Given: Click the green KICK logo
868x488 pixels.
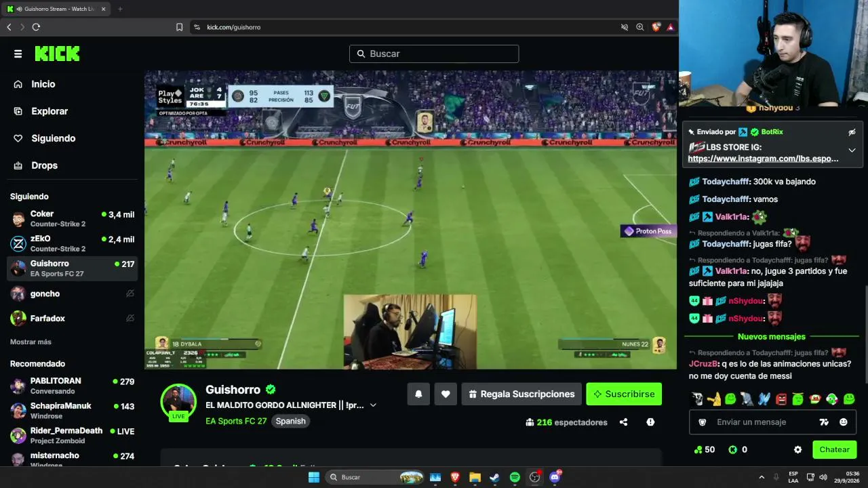Looking at the screenshot, I should [57, 54].
